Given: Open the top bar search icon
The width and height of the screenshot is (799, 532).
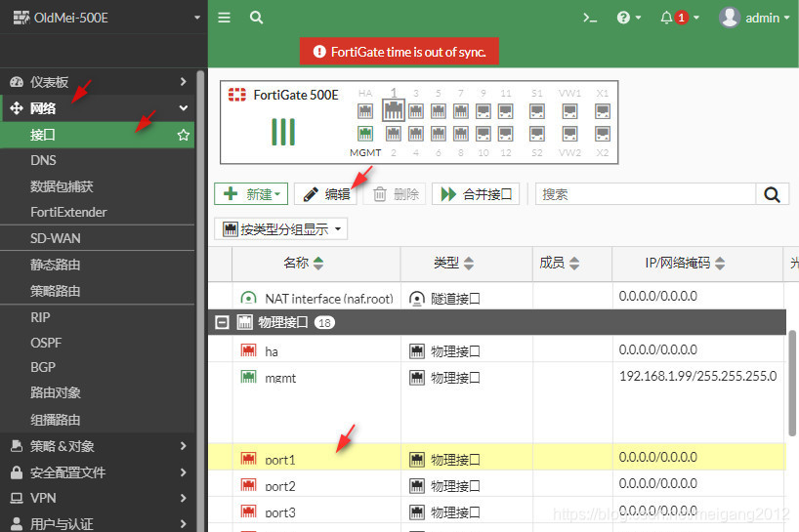Looking at the screenshot, I should click(x=256, y=18).
